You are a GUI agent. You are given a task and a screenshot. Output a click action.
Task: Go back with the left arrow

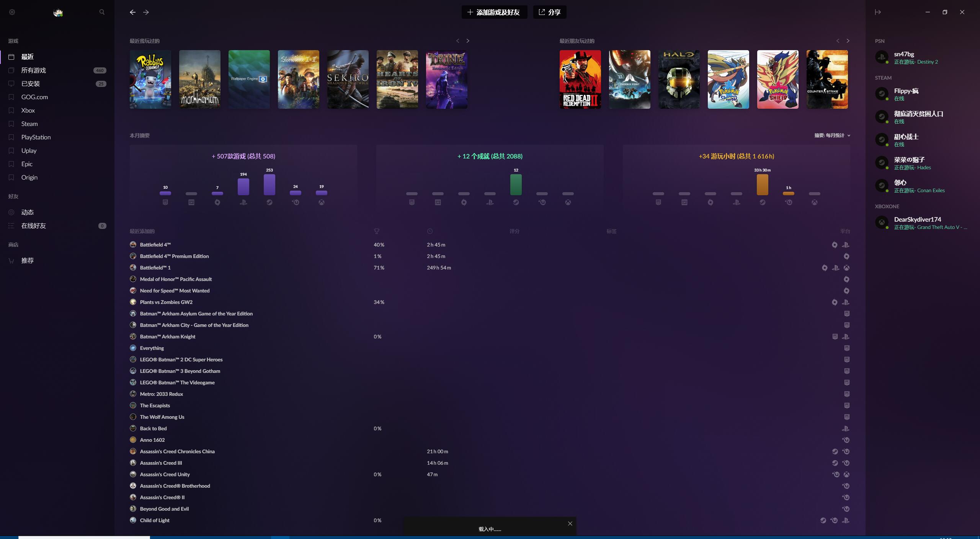point(132,12)
